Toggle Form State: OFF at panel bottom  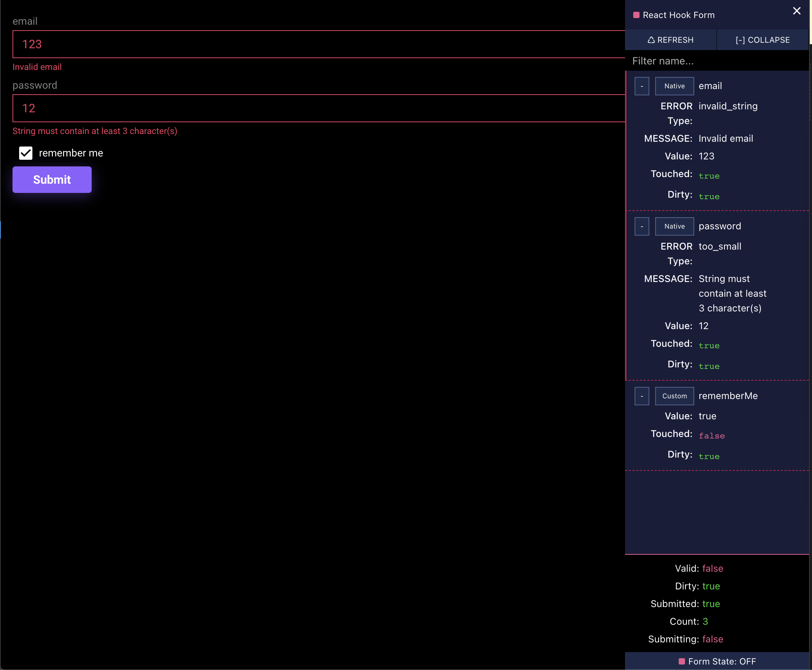(x=717, y=661)
